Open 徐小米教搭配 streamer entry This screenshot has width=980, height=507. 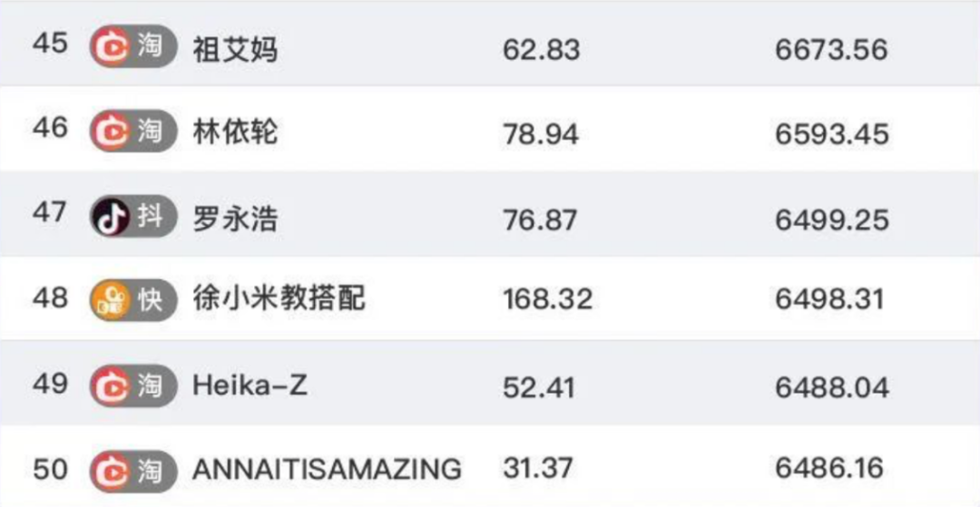(279, 298)
